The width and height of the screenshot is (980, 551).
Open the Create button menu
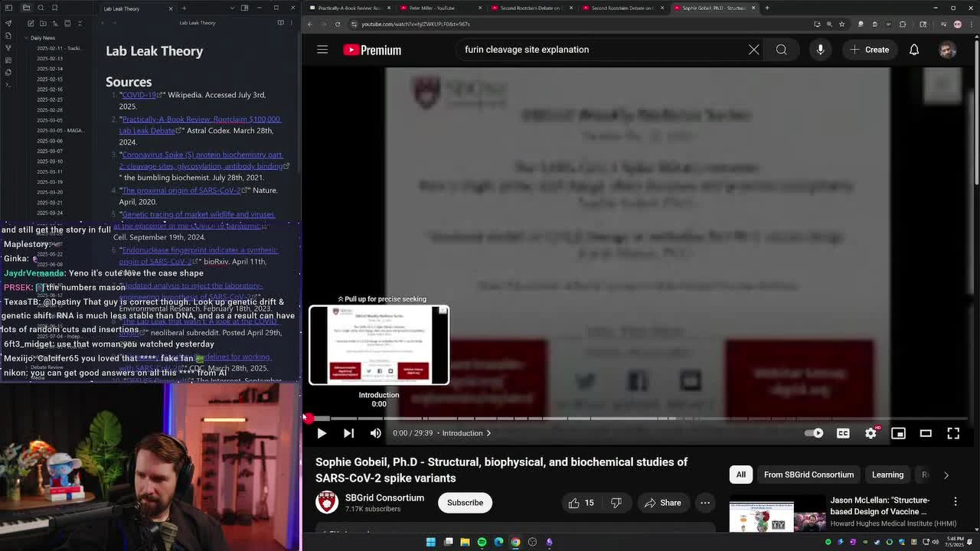[x=870, y=50]
